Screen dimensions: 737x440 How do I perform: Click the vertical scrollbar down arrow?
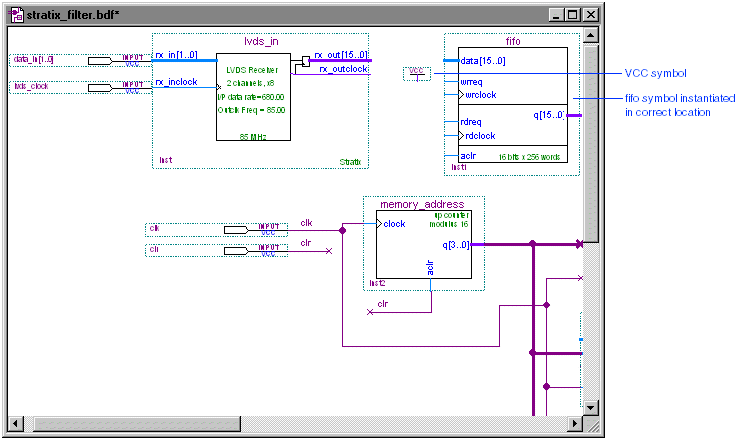(x=591, y=408)
